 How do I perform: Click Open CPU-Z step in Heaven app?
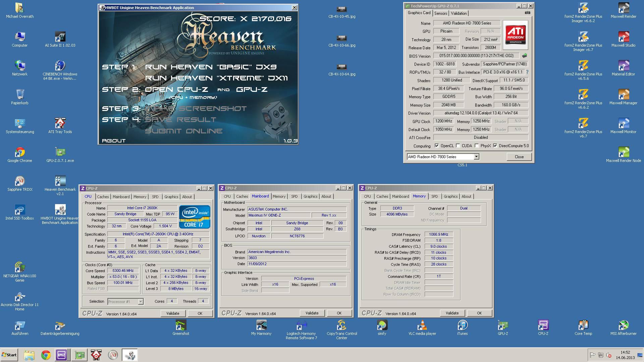point(176,89)
